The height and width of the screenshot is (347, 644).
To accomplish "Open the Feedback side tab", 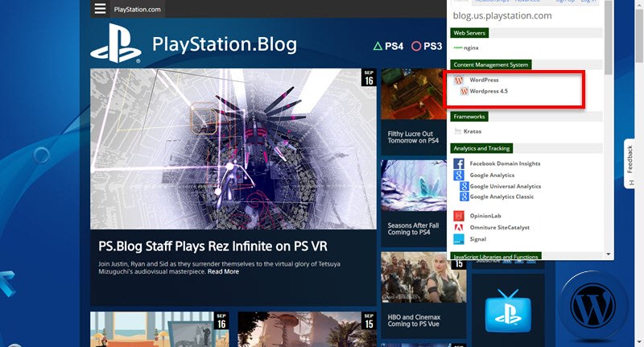I will (x=630, y=164).
